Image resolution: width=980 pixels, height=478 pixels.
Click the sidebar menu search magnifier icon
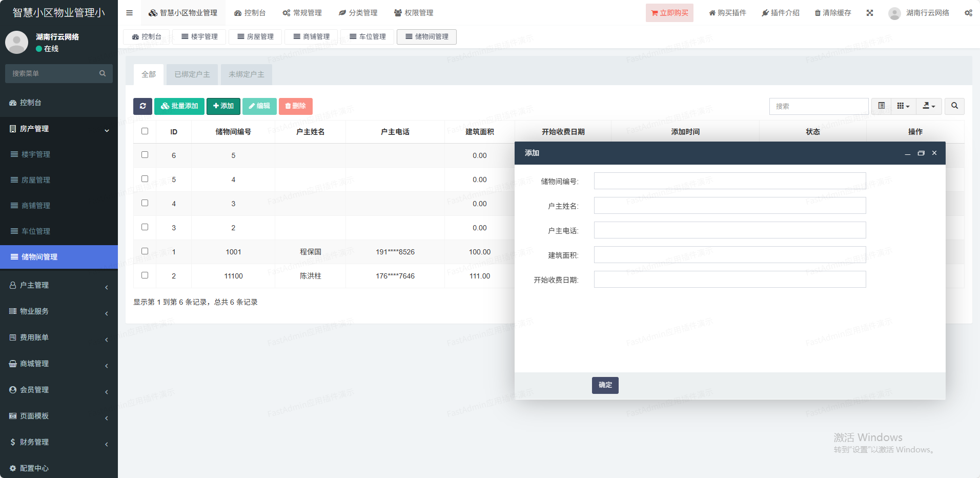[x=103, y=73]
